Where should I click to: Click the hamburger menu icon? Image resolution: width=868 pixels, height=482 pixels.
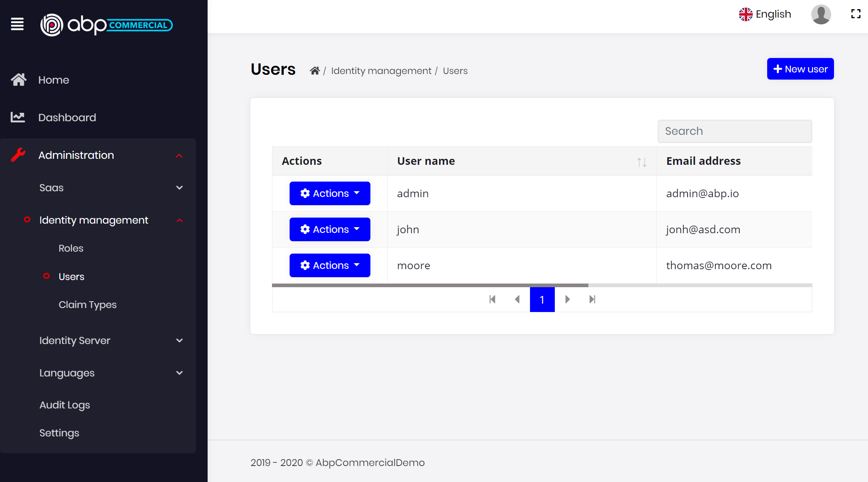pos(17,24)
